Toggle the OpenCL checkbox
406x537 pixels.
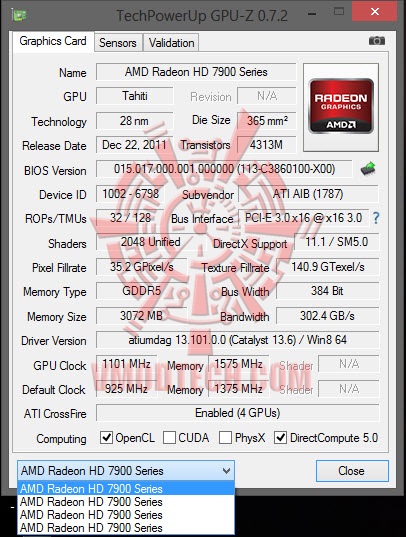coord(106,437)
